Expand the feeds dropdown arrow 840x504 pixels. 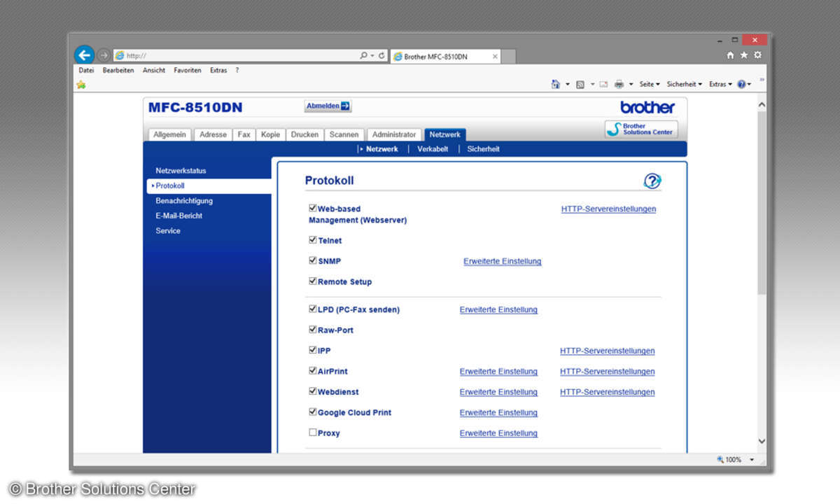pos(592,84)
